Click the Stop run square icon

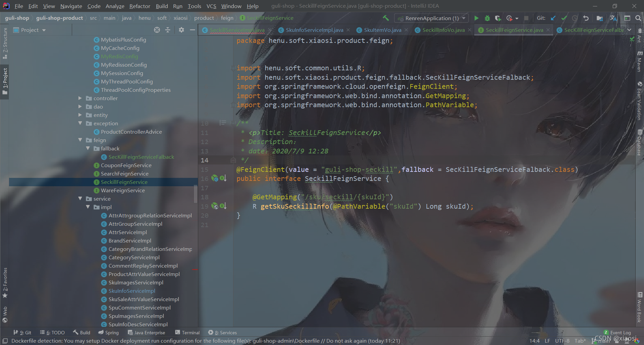526,18
